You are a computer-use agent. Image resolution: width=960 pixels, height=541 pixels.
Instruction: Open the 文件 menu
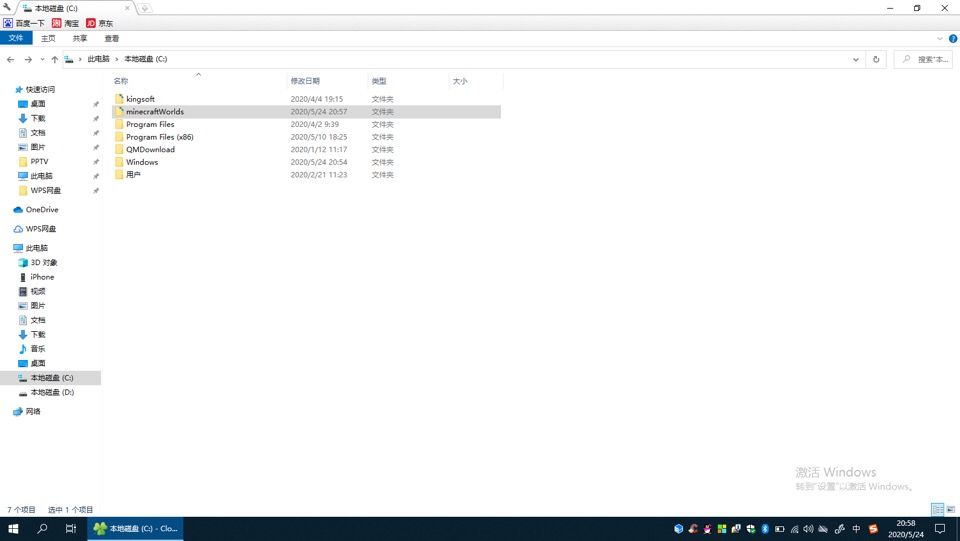(16, 38)
